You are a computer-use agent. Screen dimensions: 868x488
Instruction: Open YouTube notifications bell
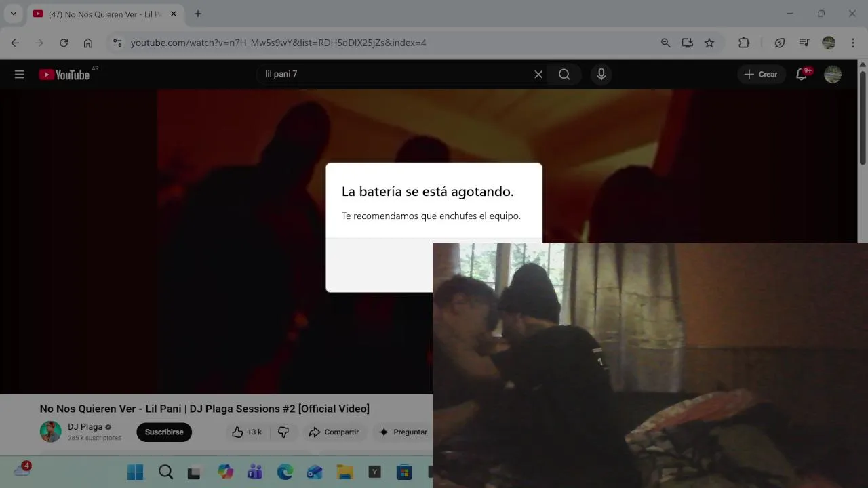click(802, 75)
